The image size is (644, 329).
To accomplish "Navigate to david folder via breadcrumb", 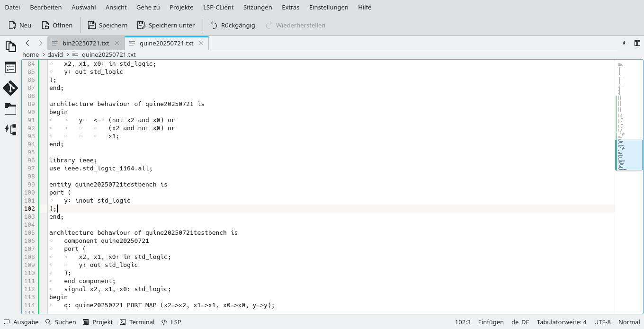I will (x=55, y=54).
